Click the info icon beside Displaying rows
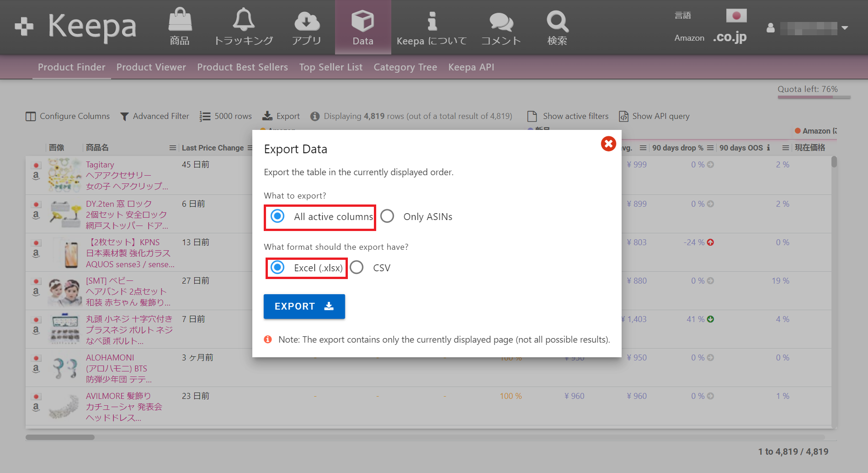Viewport: 868px width, 473px height. coord(315,116)
